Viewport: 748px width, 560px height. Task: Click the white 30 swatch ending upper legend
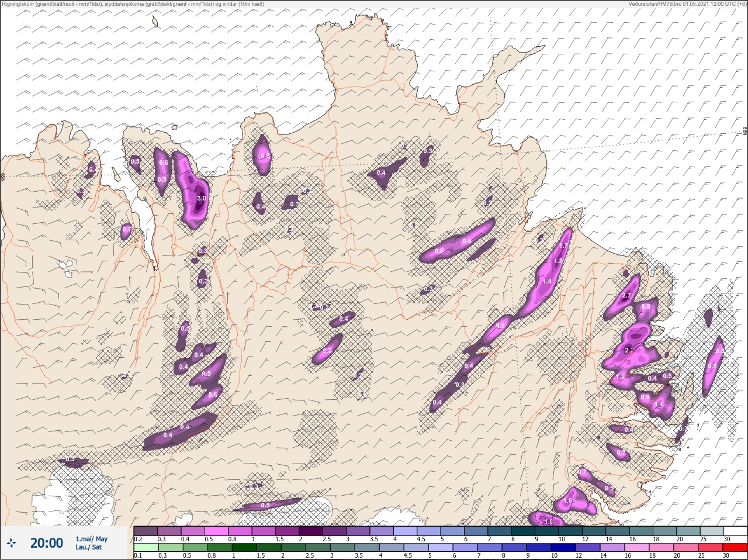pyautogui.click(x=735, y=531)
